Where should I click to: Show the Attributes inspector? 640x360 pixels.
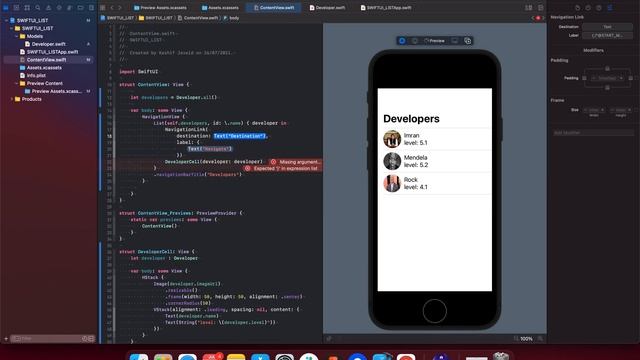pos(609,7)
